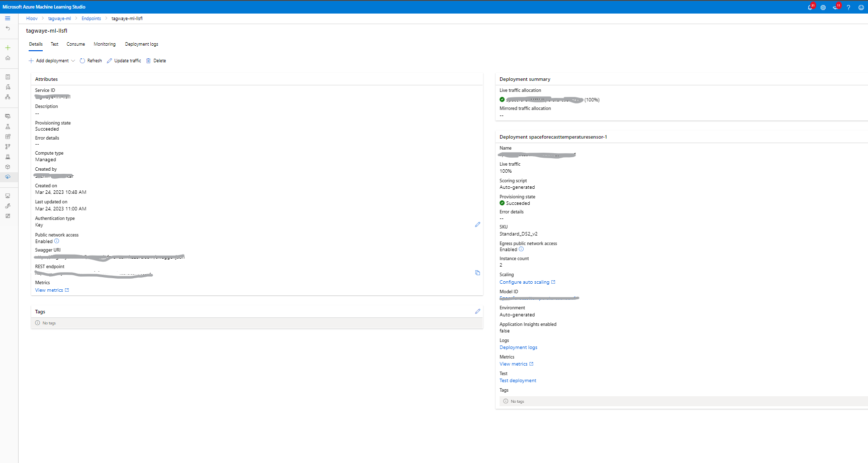
Task: Toggle the hamburger navigation menu
Action: point(8,18)
